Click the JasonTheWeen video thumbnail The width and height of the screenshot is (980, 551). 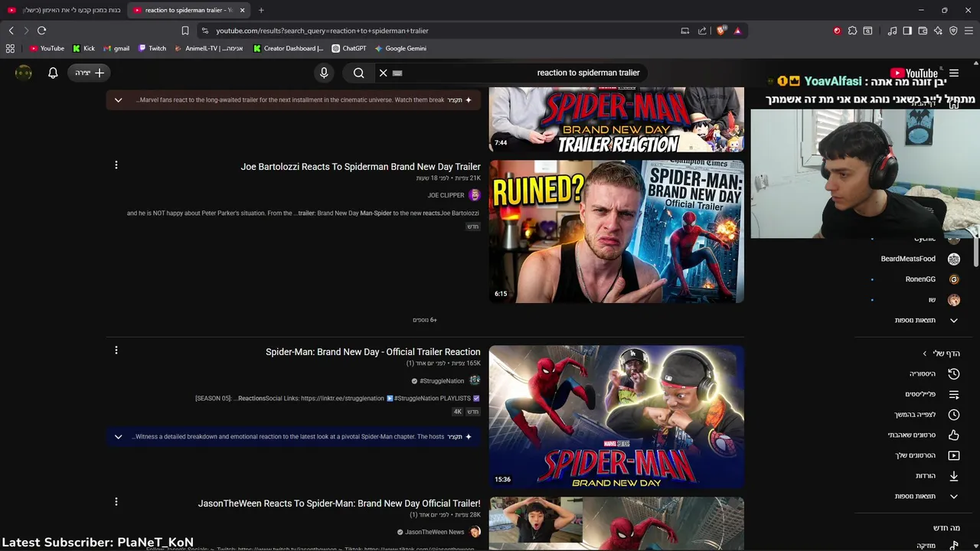[616, 524]
